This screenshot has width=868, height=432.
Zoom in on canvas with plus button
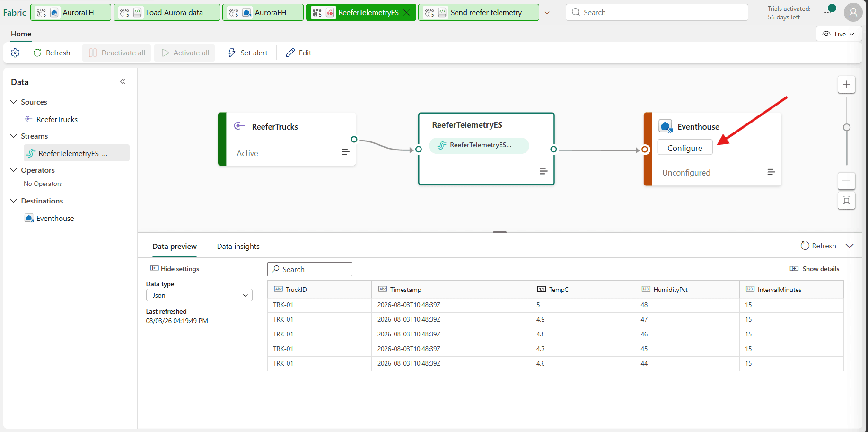coord(847,85)
